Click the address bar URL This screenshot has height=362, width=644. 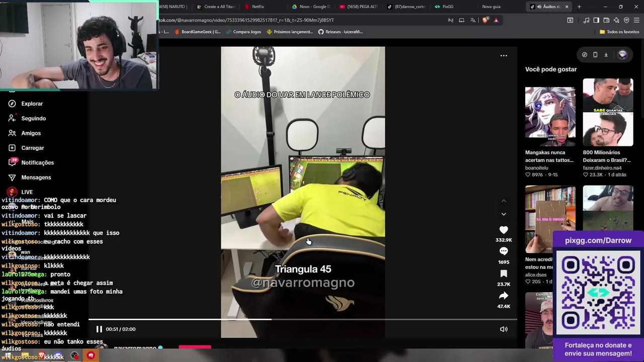coord(247,20)
